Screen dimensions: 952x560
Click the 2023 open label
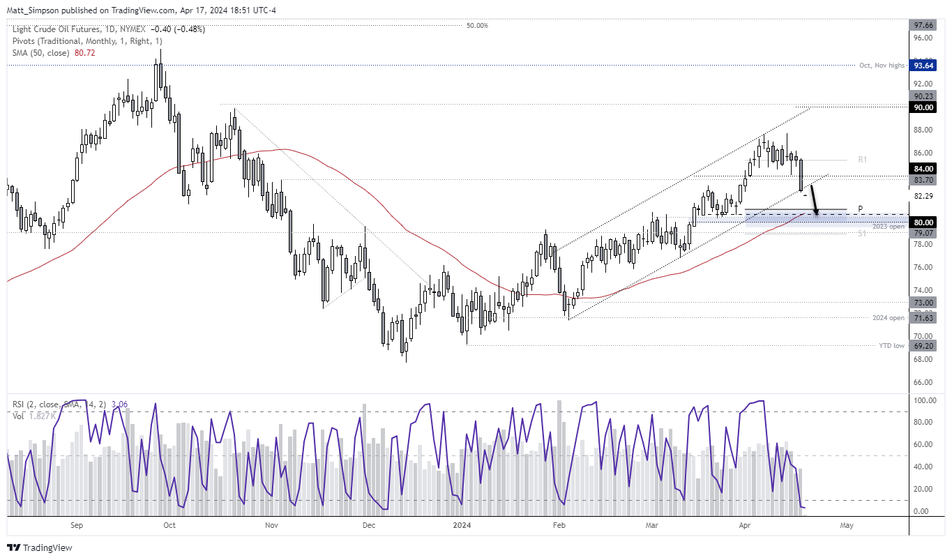pyautogui.click(x=888, y=227)
